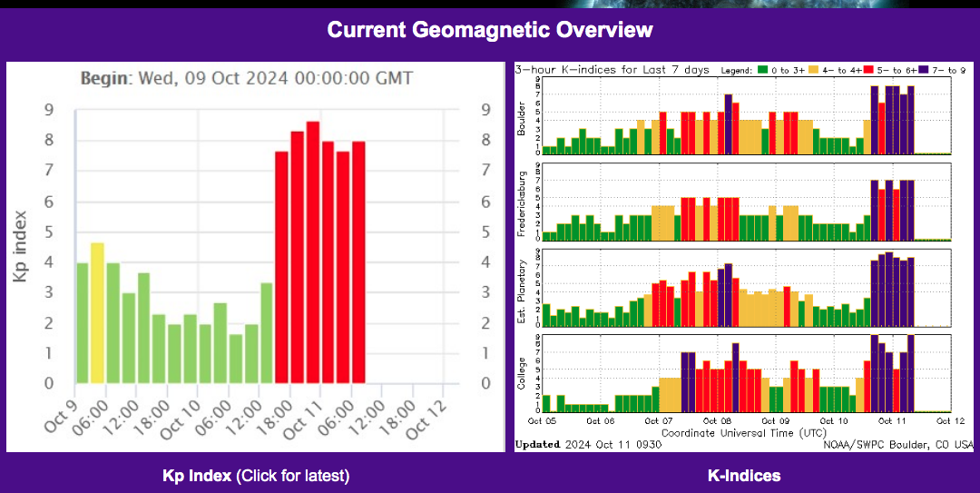The height and width of the screenshot is (493, 980).
Task: Click the first red Kp bar
Action: (x=281, y=267)
